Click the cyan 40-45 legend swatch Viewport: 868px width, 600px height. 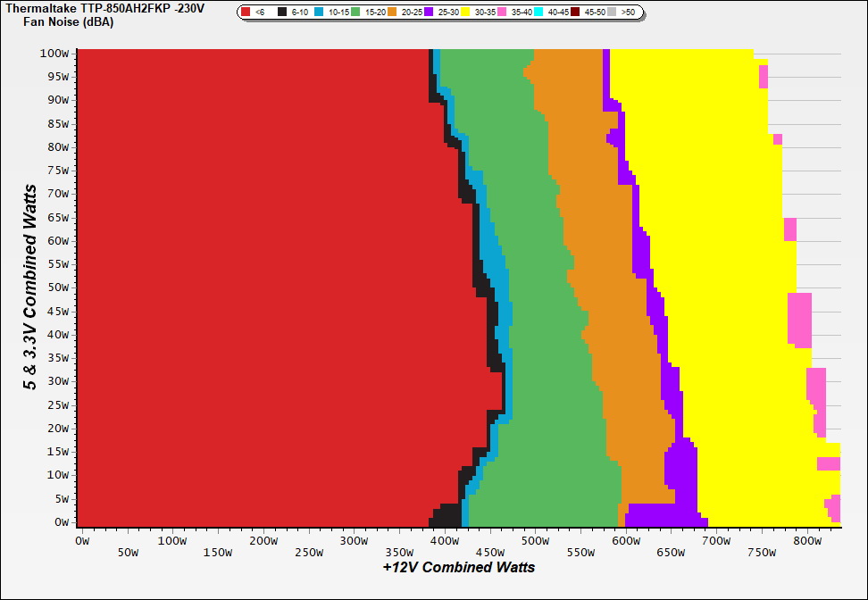pos(538,12)
